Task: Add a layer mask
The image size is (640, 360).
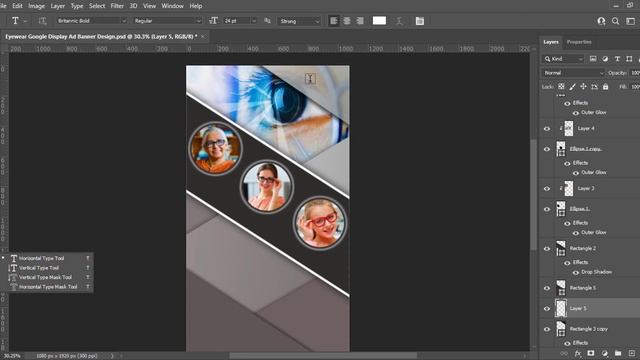Action: [x=591, y=353]
